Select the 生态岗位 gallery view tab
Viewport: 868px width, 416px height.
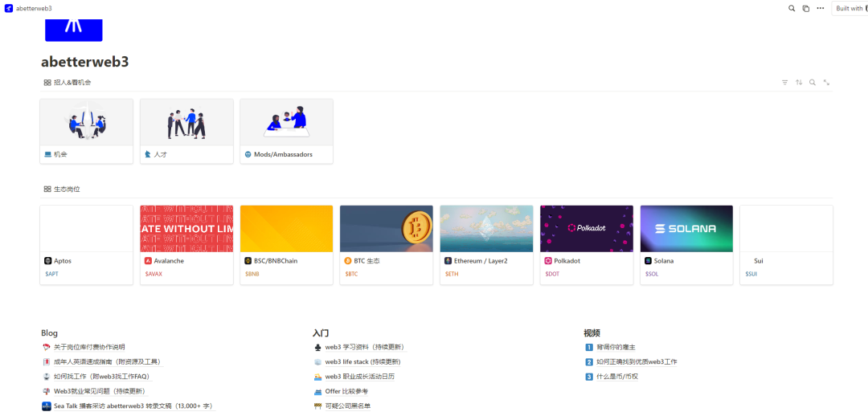pos(62,190)
